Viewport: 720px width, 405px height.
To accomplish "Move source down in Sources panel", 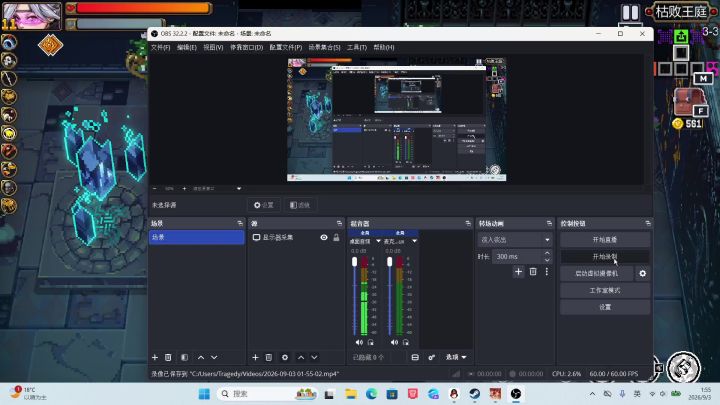I will (314, 357).
